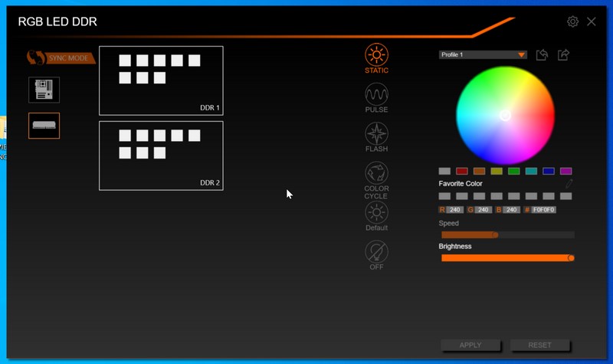
Task: Select the DDR memory device icon
Action: pos(44,126)
